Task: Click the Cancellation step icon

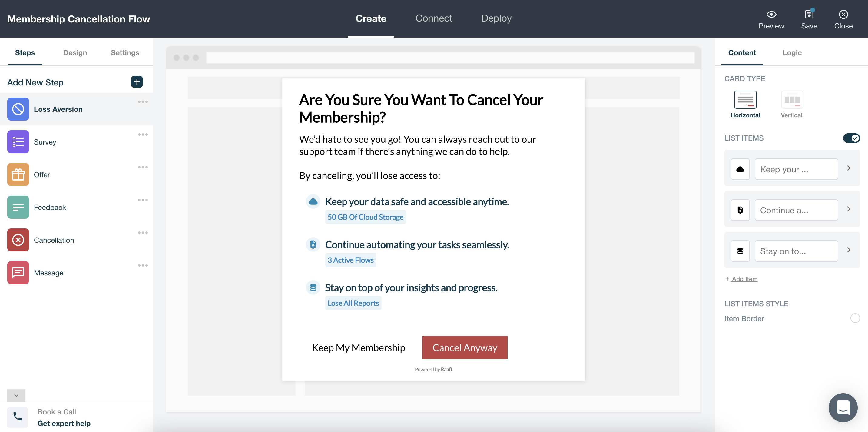Action: (x=18, y=240)
